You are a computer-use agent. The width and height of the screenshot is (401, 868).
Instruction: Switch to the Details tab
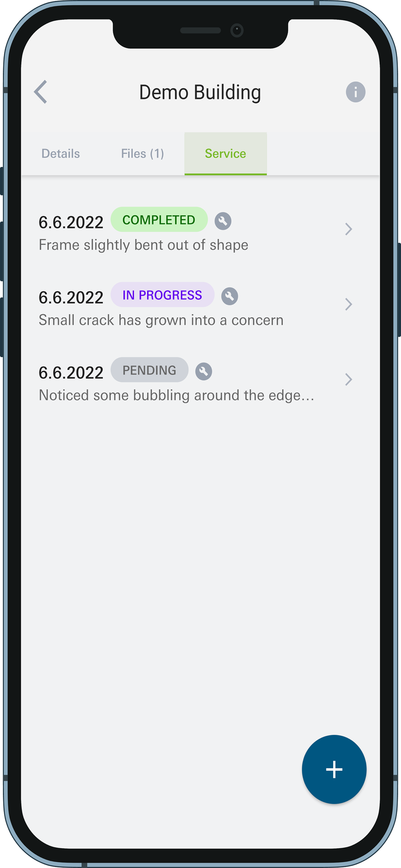(61, 154)
